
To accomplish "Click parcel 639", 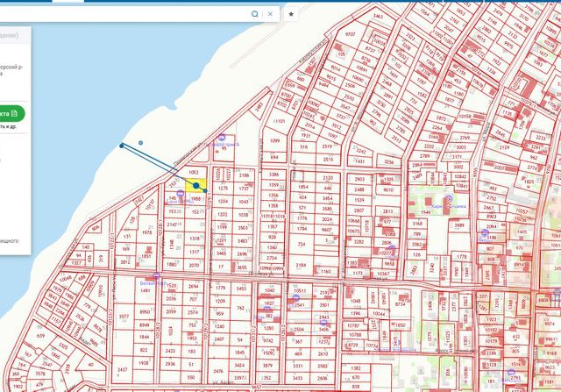I will point(40,336).
